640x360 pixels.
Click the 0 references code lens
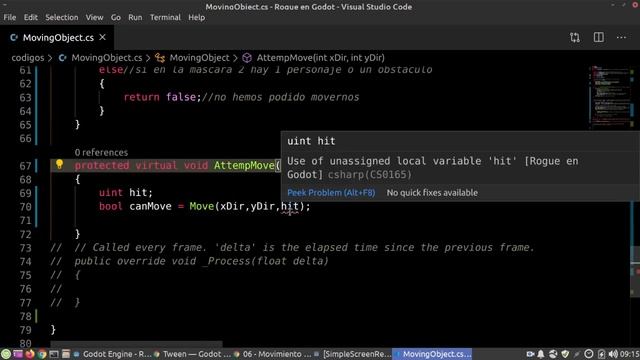point(101,153)
